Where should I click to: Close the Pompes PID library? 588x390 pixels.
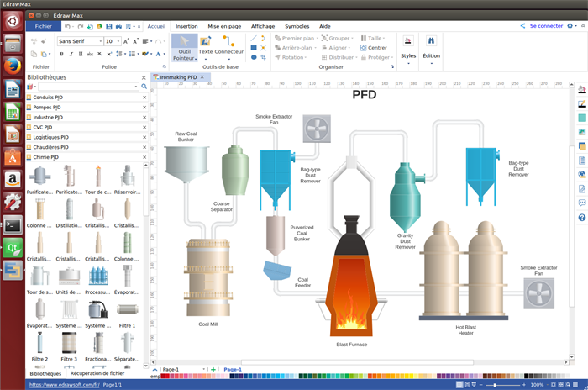(144, 108)
